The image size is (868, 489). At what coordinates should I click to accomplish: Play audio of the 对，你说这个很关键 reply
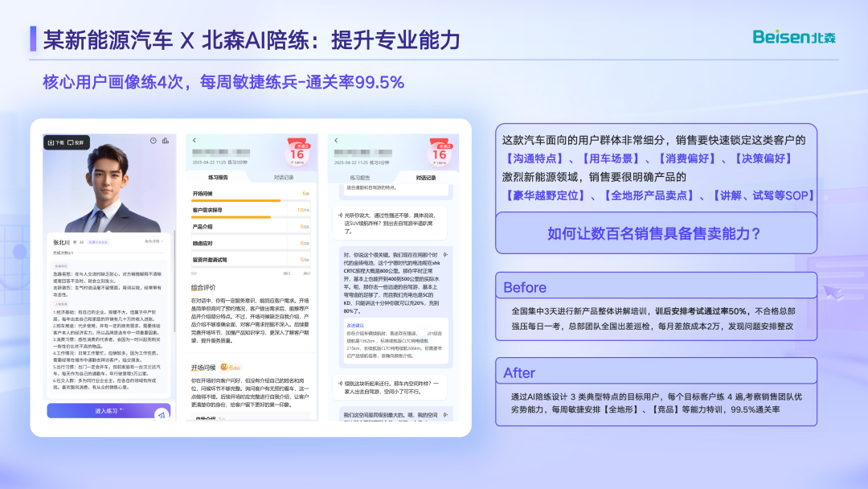pos(445,255)
